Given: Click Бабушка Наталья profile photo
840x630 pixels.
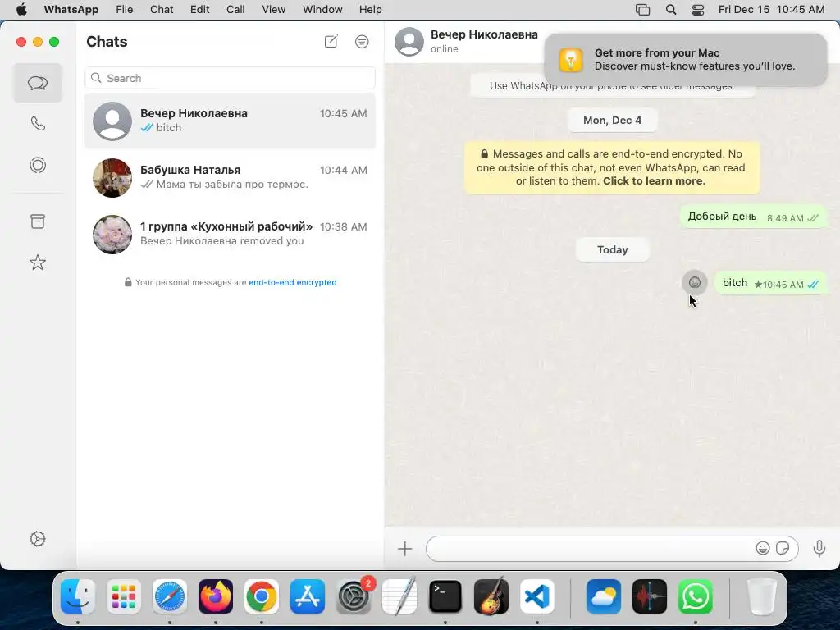Looking at the screenshot, I should coord(112,178).
